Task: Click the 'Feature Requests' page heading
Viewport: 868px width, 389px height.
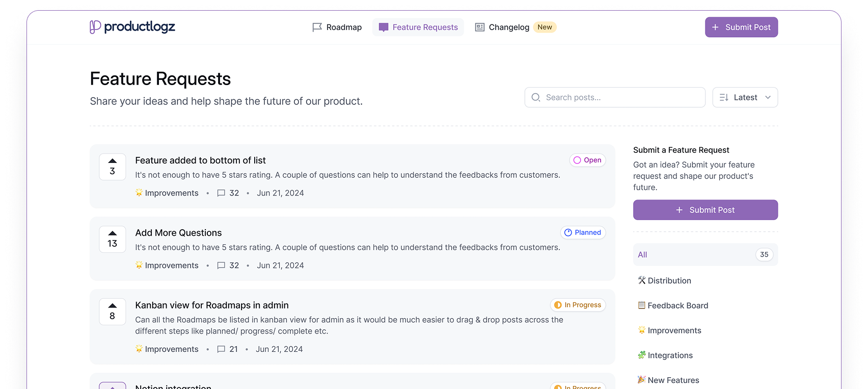Action: point(160,79)
